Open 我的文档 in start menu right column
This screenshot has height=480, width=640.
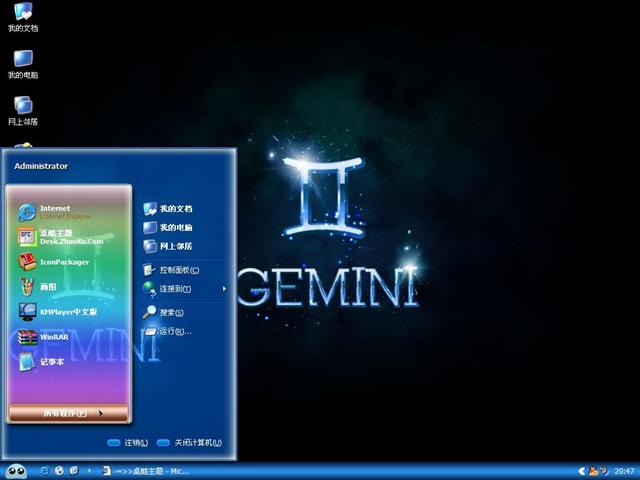coord(167,209)
